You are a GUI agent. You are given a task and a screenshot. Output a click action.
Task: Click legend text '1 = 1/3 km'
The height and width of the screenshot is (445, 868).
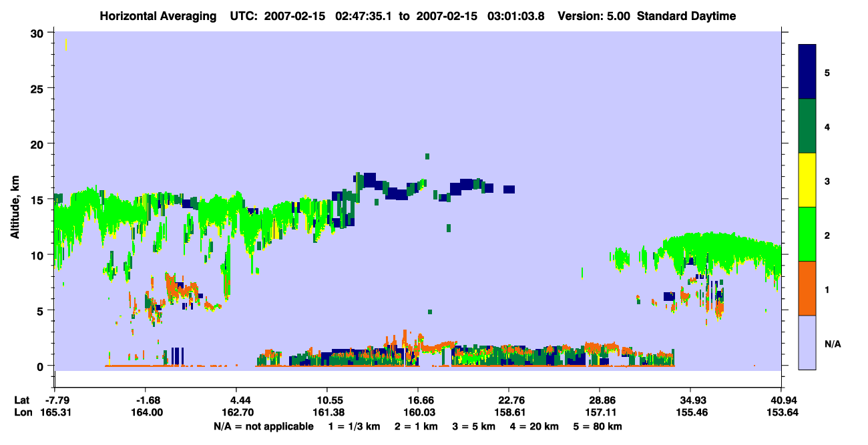click(x=354, y=426)
